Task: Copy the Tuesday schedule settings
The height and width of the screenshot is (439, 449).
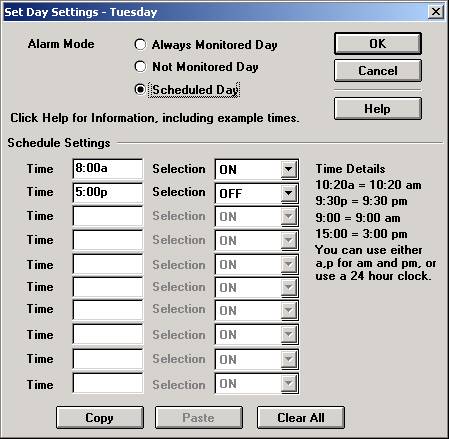Action: [x=100, y=417]
